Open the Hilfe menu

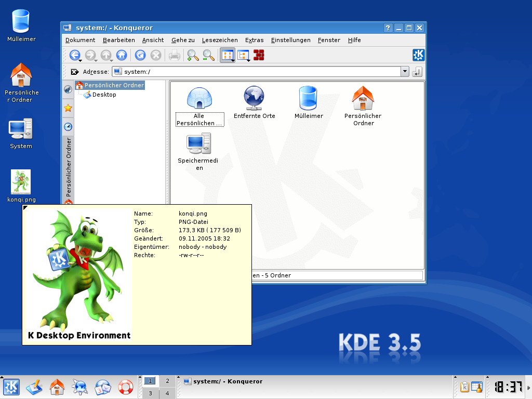pos(354,40)
